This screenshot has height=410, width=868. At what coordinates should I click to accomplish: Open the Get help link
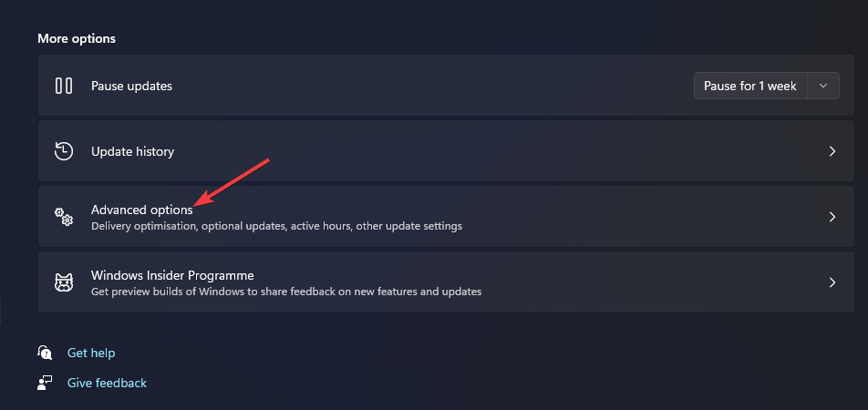(91, 353)
